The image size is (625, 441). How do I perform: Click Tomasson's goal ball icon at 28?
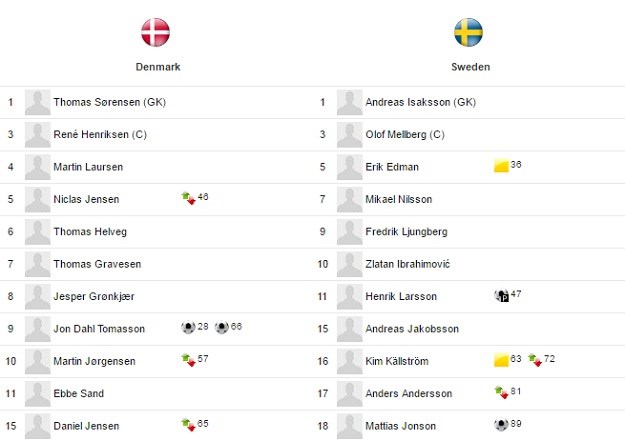(x=188, y=327)
